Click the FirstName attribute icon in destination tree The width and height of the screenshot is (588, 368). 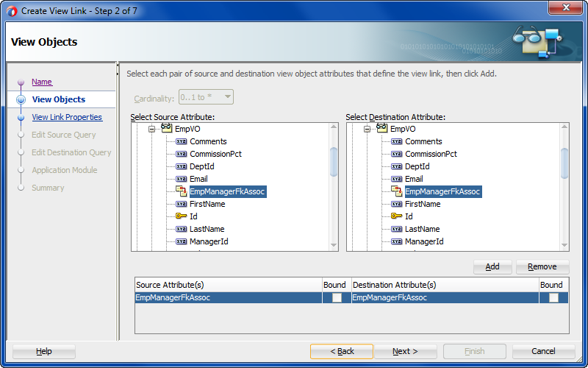(396, 204)
